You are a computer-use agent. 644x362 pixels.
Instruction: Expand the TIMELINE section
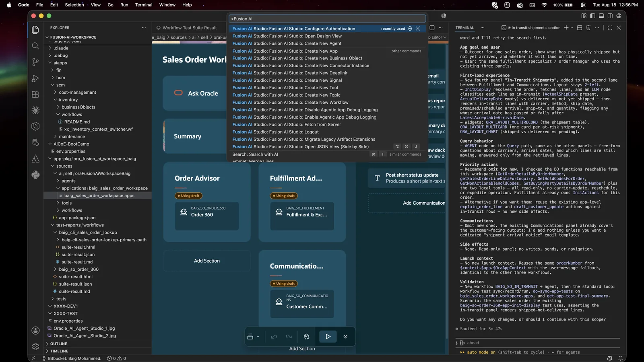(x=59, y=351)
